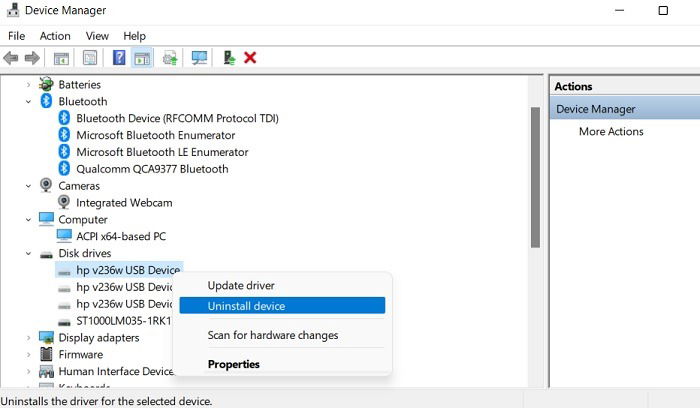Open the Help question-mark toolbar icon

click(119, 58)
